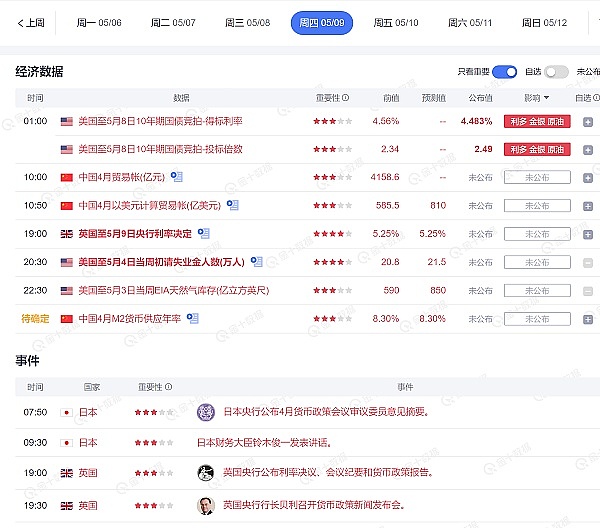Add 中国4月贸易帐(亿元) row to 自选 via plus
The width and height of the screenshot is (600, 528).
[x=587, y=177]
